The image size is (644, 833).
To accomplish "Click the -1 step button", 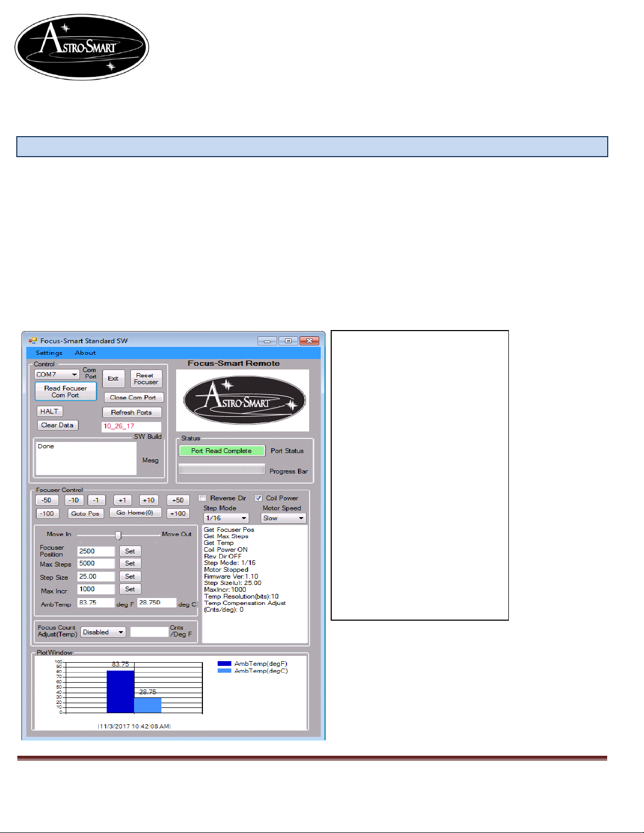I will tap(96, 500).
